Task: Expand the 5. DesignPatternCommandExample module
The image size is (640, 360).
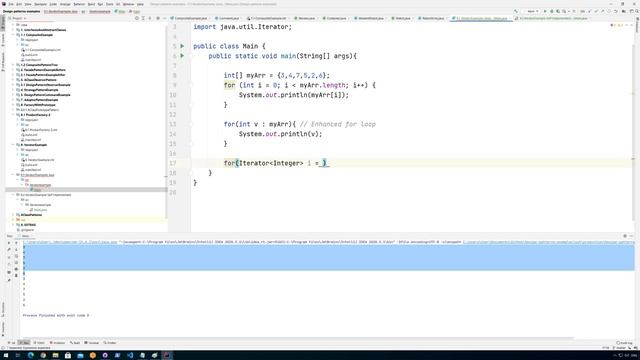Action: pyautogui.click(x=13, y=95)
